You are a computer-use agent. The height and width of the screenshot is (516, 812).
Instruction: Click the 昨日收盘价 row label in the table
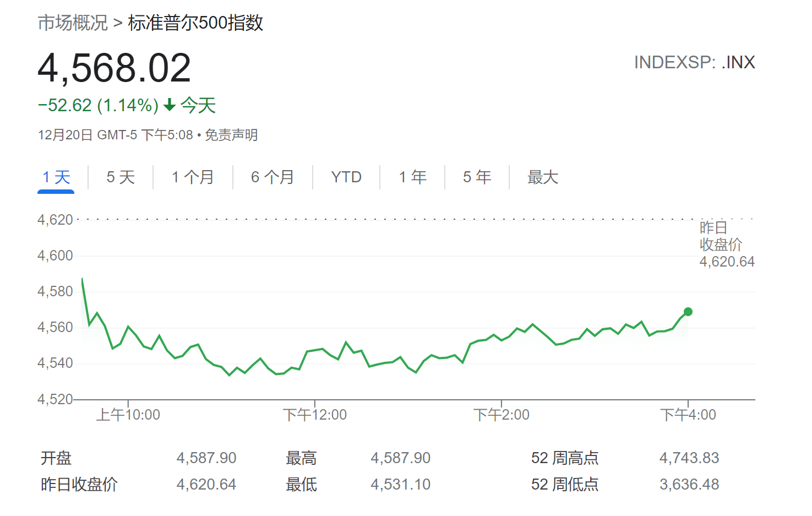click(x=79, y=484)
